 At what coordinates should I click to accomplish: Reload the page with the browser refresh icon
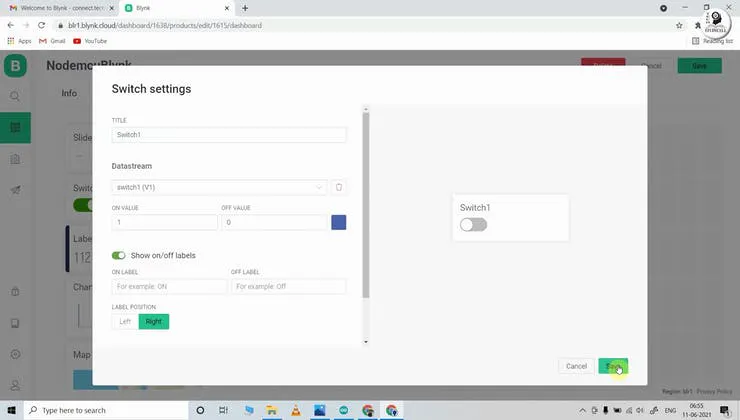(x=42, y=25)
